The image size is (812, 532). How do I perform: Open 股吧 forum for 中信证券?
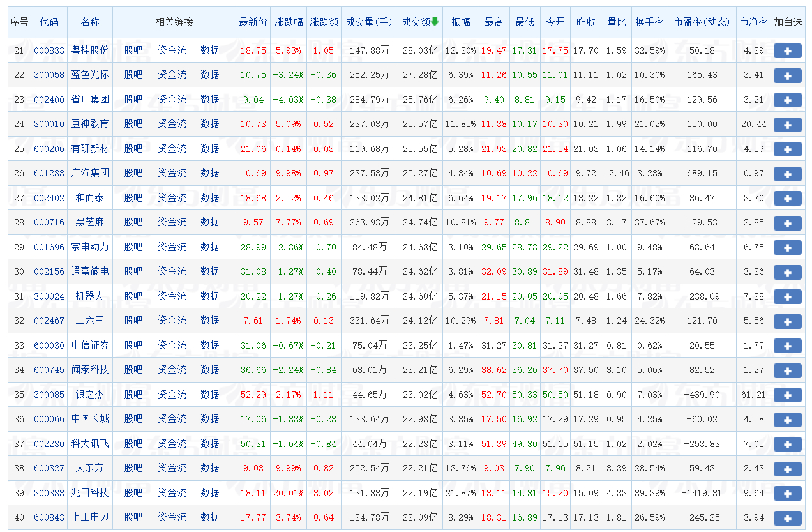(x=133, y=346)
